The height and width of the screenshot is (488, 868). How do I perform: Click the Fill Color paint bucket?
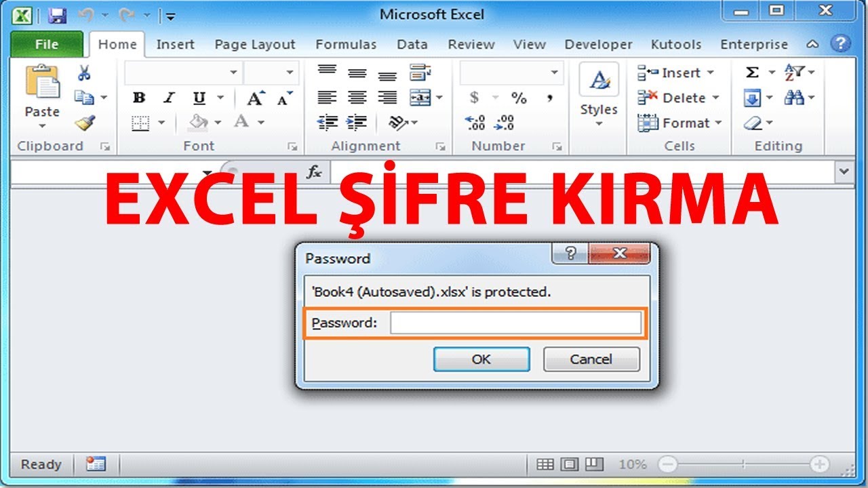[x=198, y=123]
